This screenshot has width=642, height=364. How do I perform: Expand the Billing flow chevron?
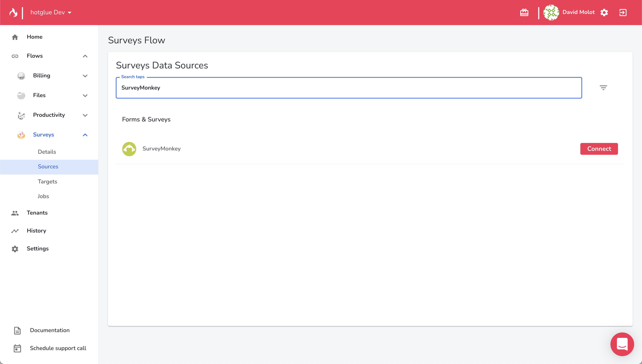(x=85, y=76)
